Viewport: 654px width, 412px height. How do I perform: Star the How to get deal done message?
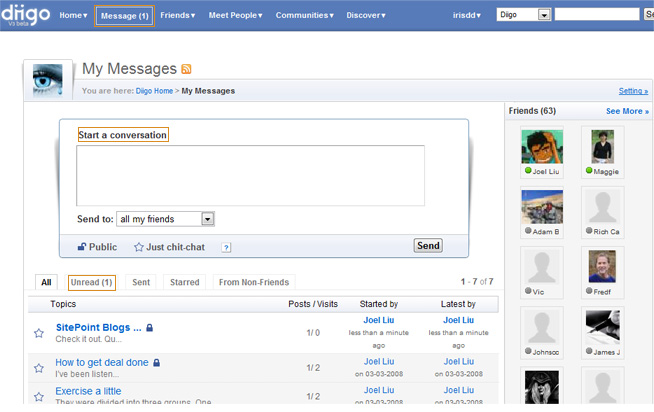tap(39, 368)
